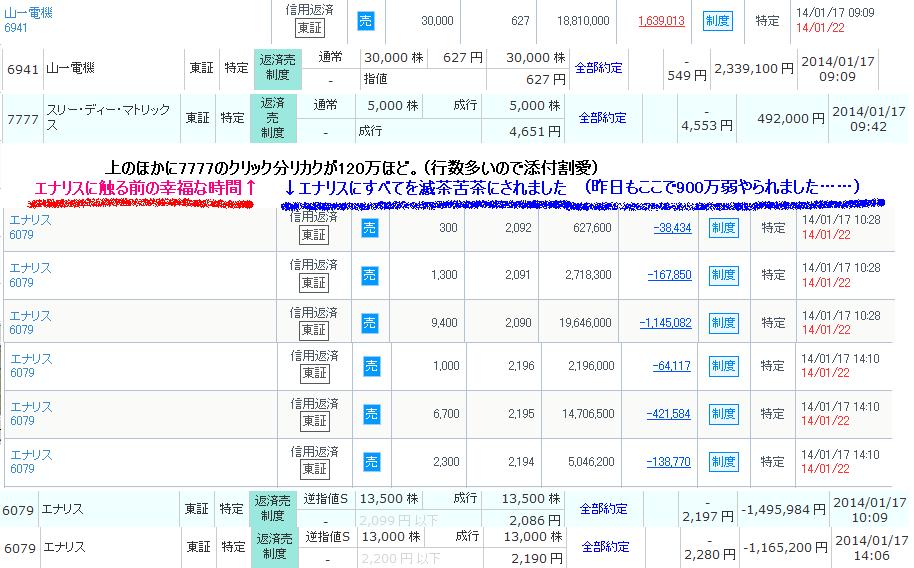
Task: Click the -64,117 loss link
Action: coord(672,366)
